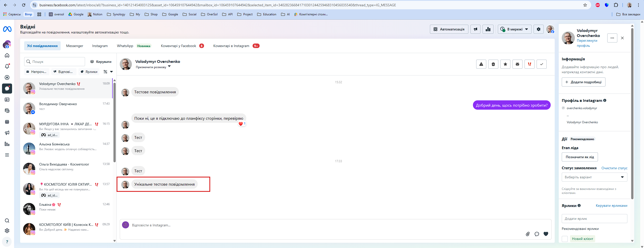
Task: Mark conversation done with checkmark
Action: 542,64
